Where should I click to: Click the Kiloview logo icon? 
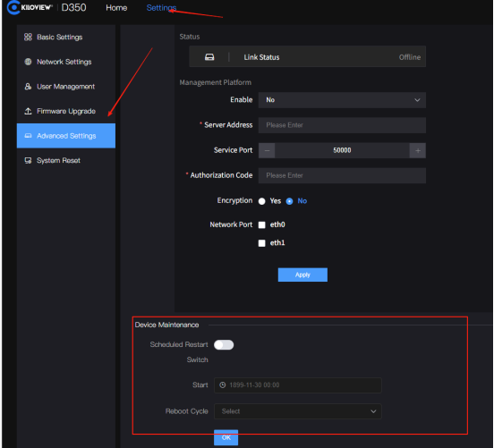[13, 7]
